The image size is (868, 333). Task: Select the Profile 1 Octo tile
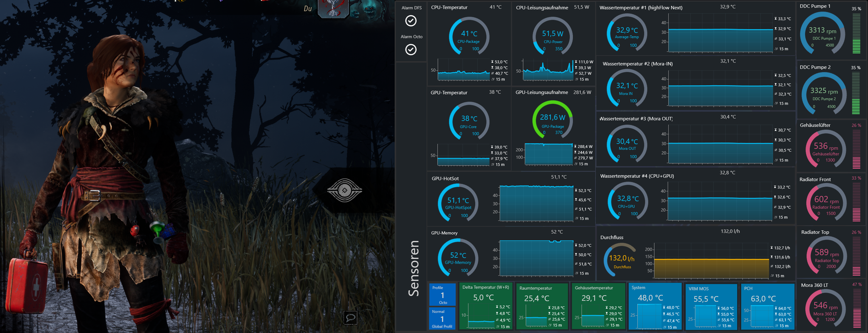442,295
